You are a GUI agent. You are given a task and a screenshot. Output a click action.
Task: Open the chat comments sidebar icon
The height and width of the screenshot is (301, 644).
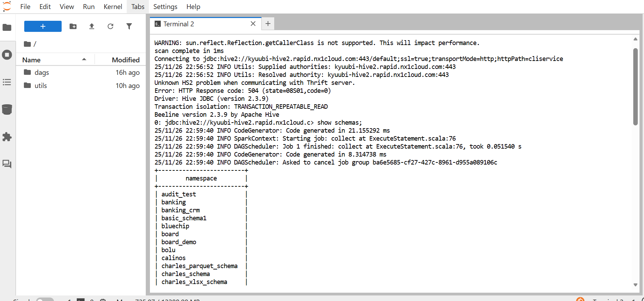click(7, 164)
